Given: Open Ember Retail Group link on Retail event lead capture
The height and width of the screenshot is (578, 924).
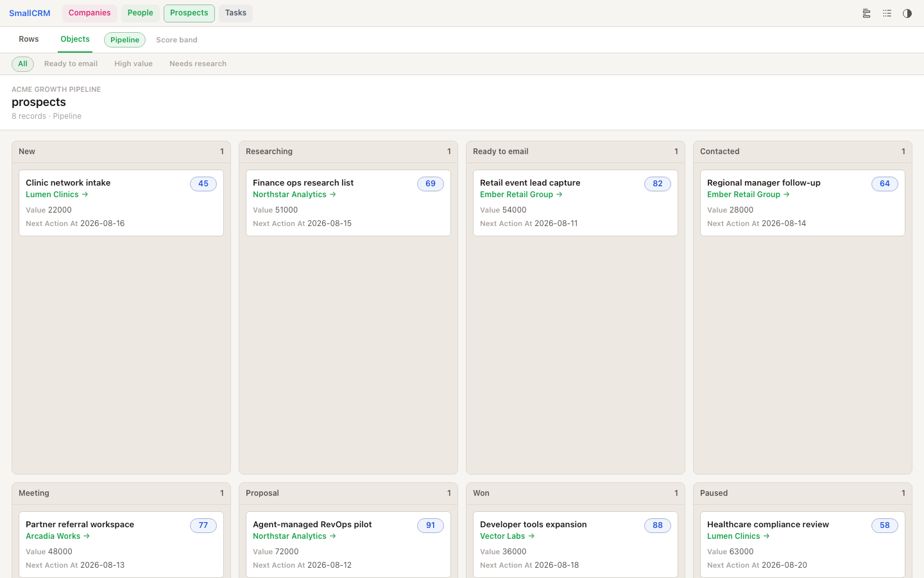Looking at the screenshot, I should [x=521, y=195].
